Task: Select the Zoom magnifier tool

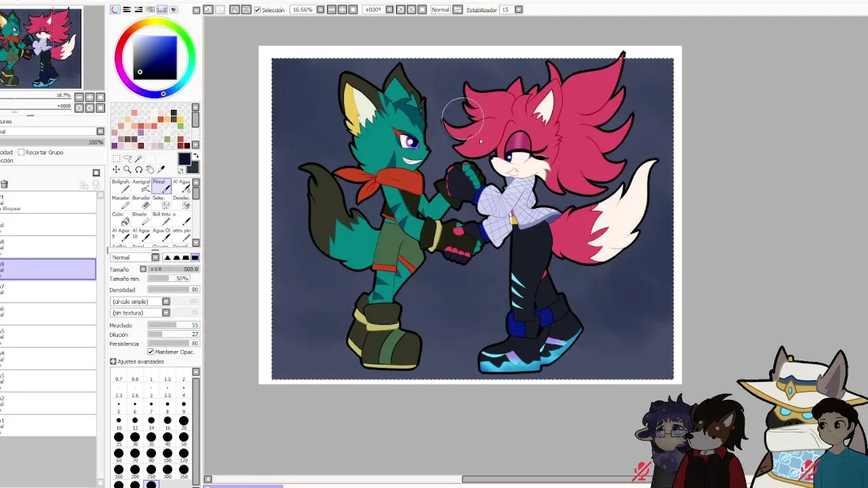Action: tap(127, 169)
